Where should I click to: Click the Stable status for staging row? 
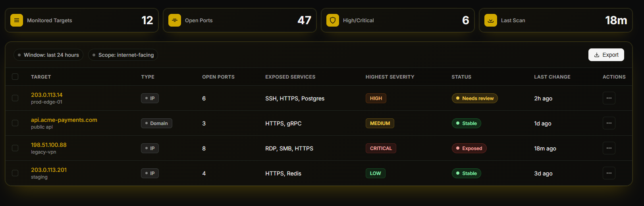coord(467,173)
